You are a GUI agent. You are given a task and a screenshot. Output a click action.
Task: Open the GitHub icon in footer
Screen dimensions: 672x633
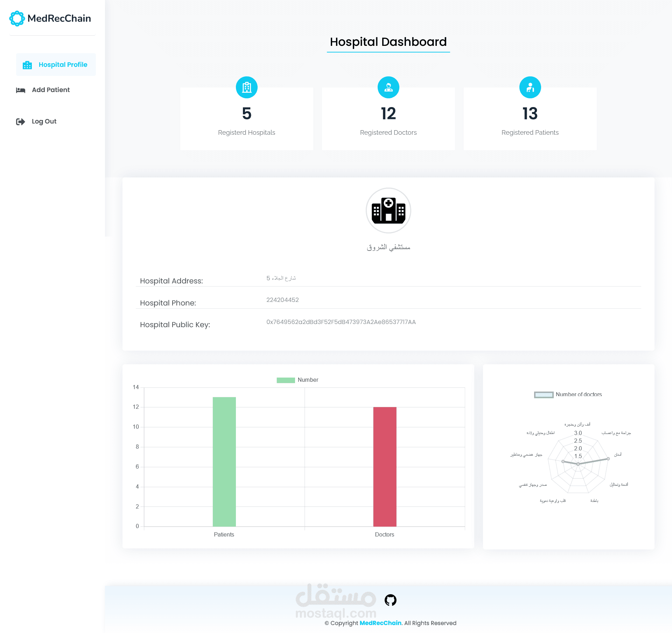click(390, 600)
